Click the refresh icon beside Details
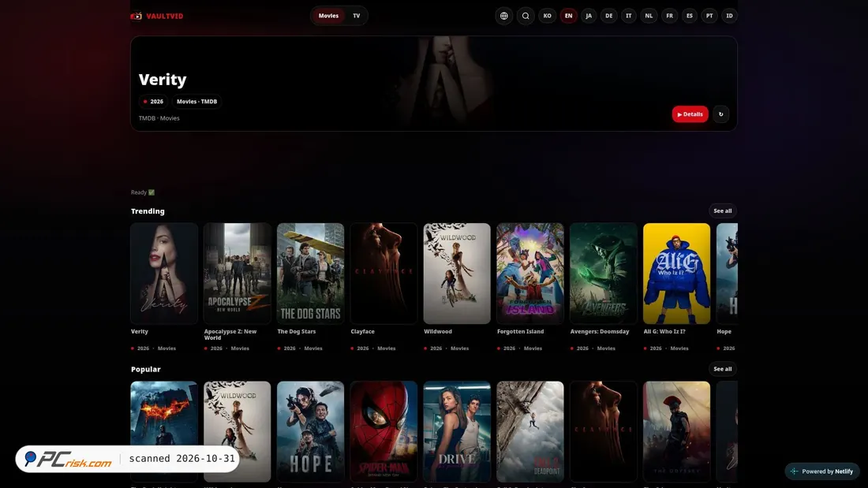This screenshot has height=488, width=868. [x=720, y=114]
